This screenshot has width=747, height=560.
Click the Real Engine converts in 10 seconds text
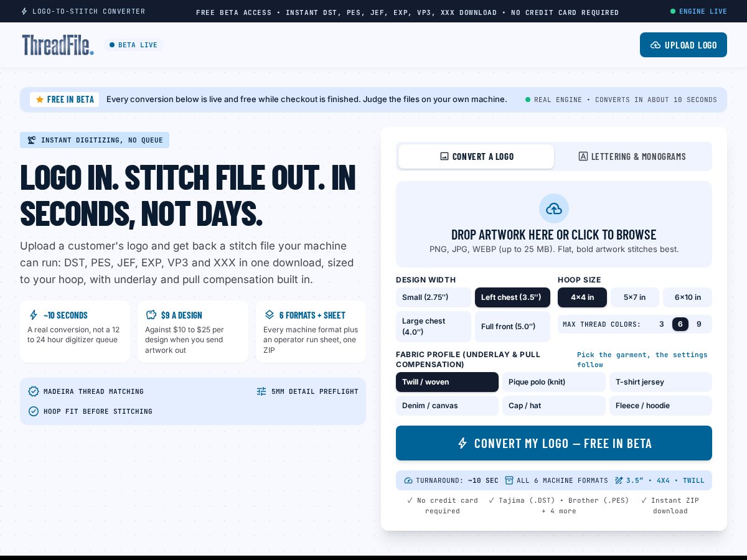(x=626, y=100)
